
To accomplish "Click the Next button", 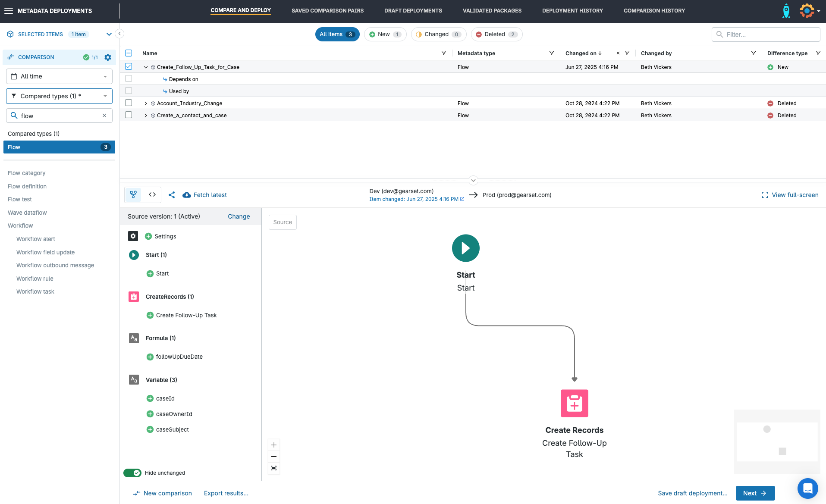I will pos(755,493).
